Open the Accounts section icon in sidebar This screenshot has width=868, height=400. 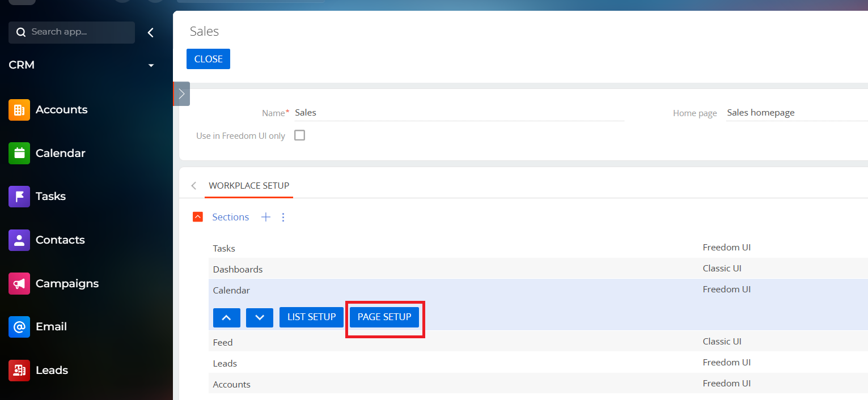pyautogui.click(x=19, y=110)
